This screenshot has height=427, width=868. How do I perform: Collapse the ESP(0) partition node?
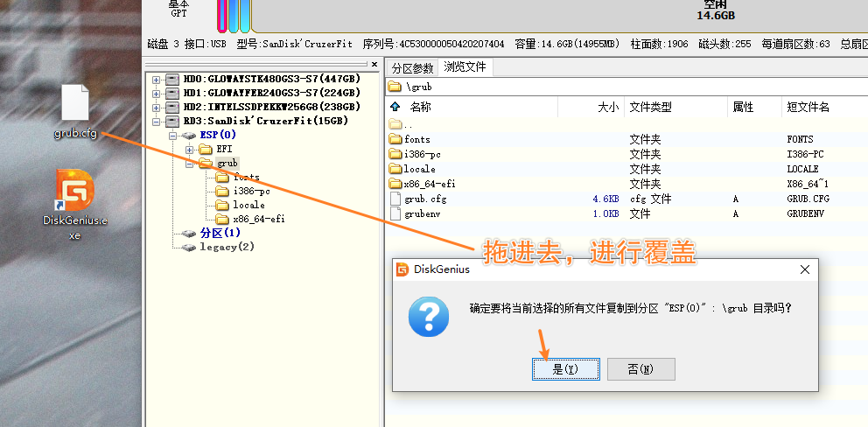172,135
